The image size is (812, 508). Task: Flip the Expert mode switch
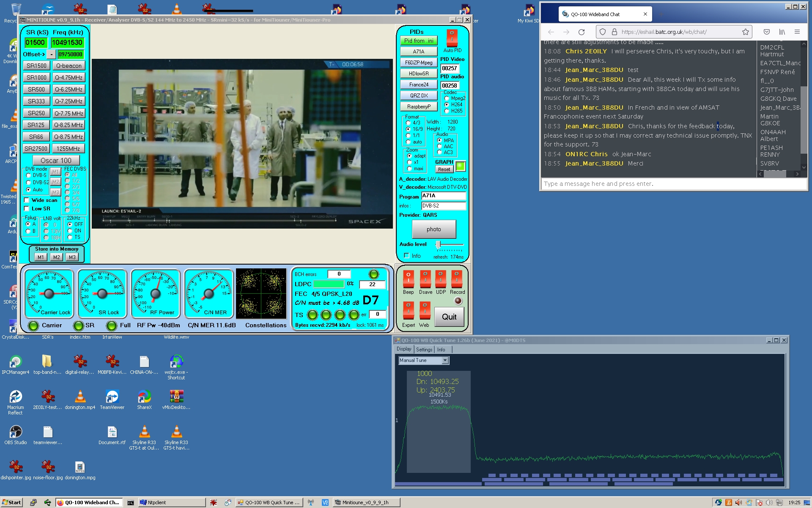coord(409,311)
